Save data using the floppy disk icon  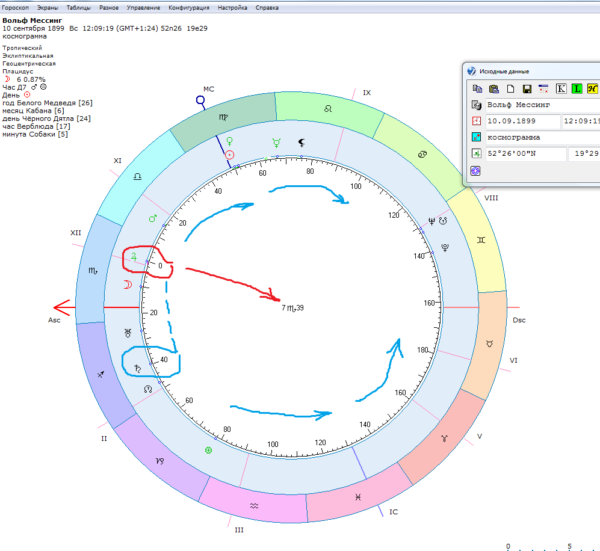click(525, 88)
